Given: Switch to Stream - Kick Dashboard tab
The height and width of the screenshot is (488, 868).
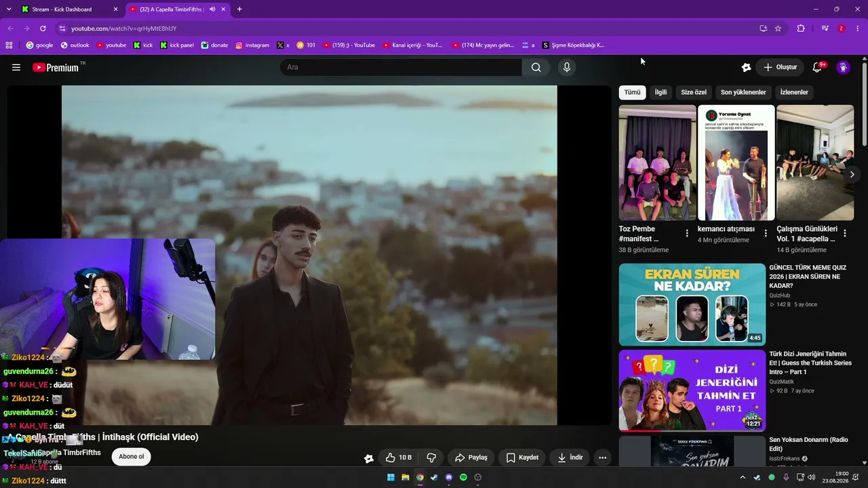Looking at the screenshot, I should [69, 9].
